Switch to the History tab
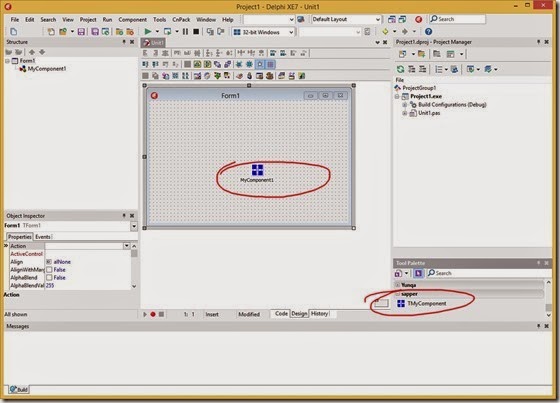Screen dimensions: 560x403 pyautogui.click(x=319, y=314)
